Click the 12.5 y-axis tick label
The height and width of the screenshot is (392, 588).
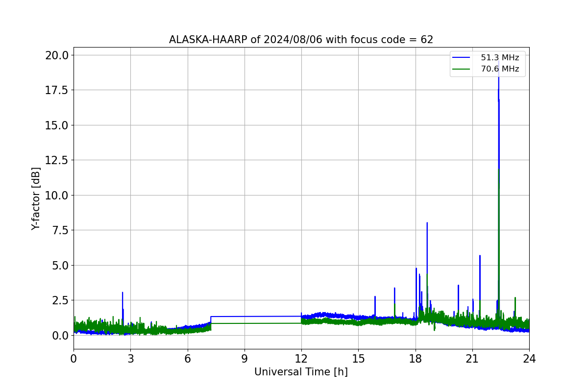tap(56, 160)
